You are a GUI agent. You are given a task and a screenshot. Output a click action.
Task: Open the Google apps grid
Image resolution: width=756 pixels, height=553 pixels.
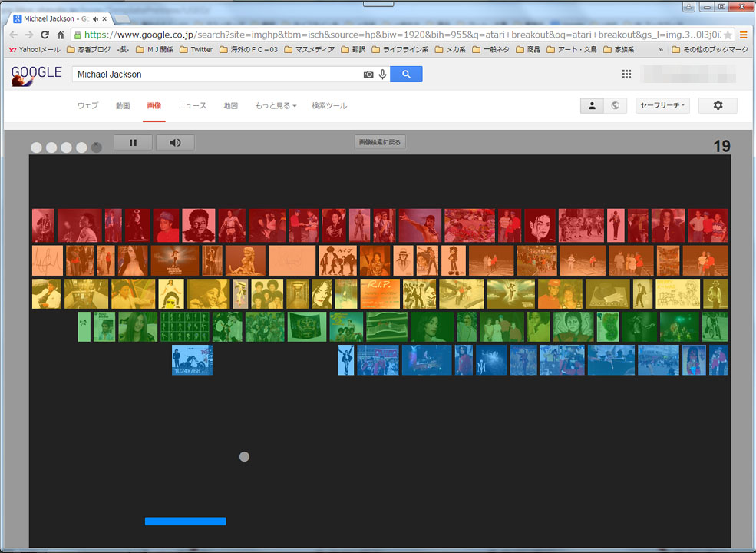(626, 74)
